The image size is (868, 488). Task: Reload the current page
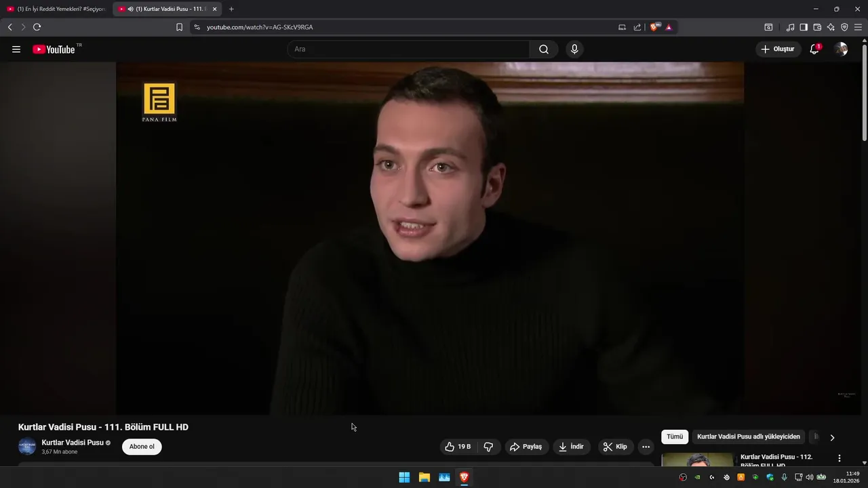37,27
